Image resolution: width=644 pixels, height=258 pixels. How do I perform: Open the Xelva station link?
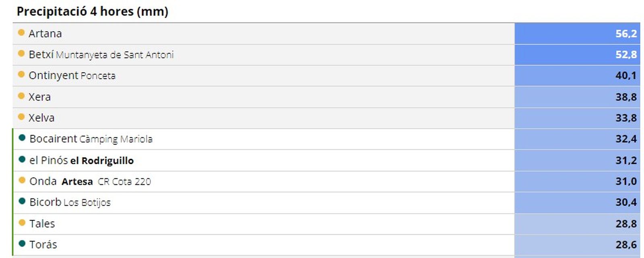click(41, 118)
